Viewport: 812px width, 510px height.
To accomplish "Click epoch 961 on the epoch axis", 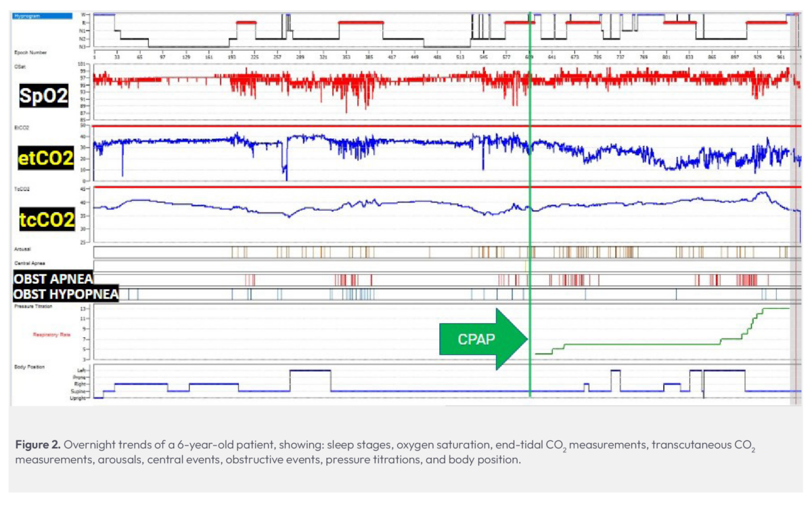I will coord(782,58).
